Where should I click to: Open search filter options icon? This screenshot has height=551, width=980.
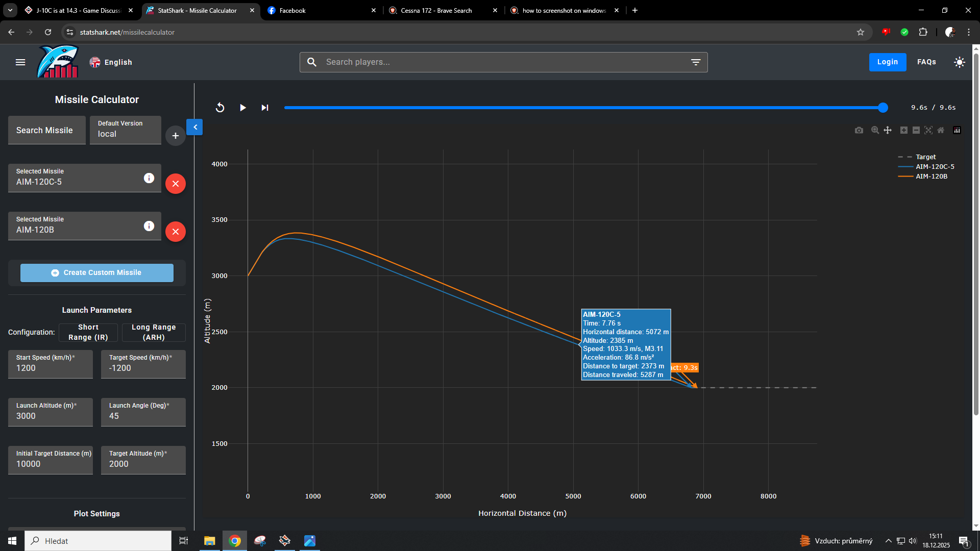(x=696, y=62)
